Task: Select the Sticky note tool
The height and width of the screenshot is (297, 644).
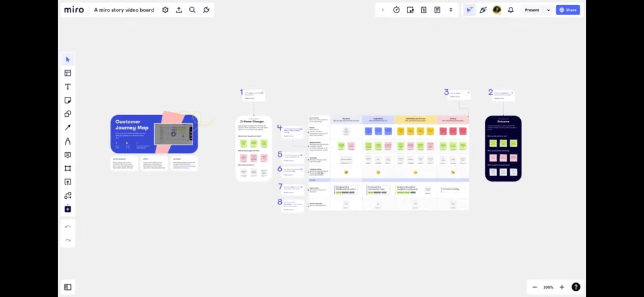Action: [68, 100]
